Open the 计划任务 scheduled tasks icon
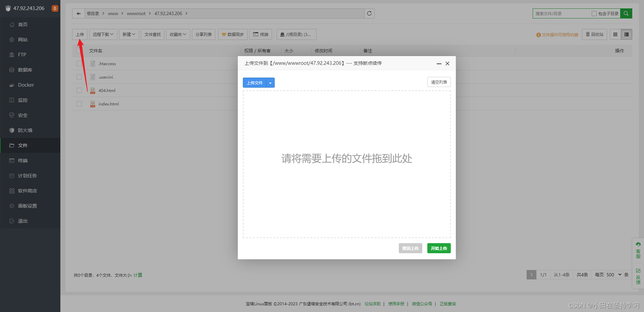This screenshot has width=644, height=312. [12, 176]
